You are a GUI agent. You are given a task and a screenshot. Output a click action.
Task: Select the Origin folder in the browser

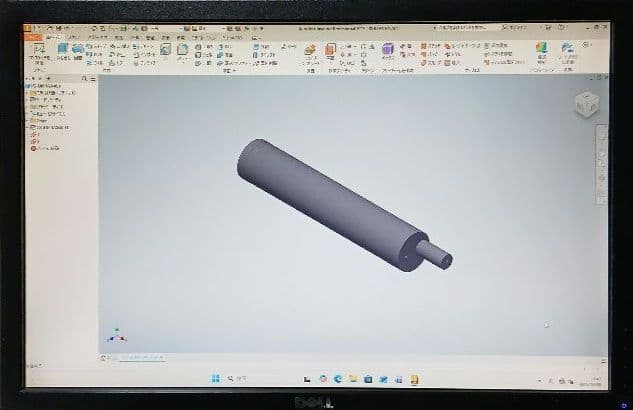point(39,121)
